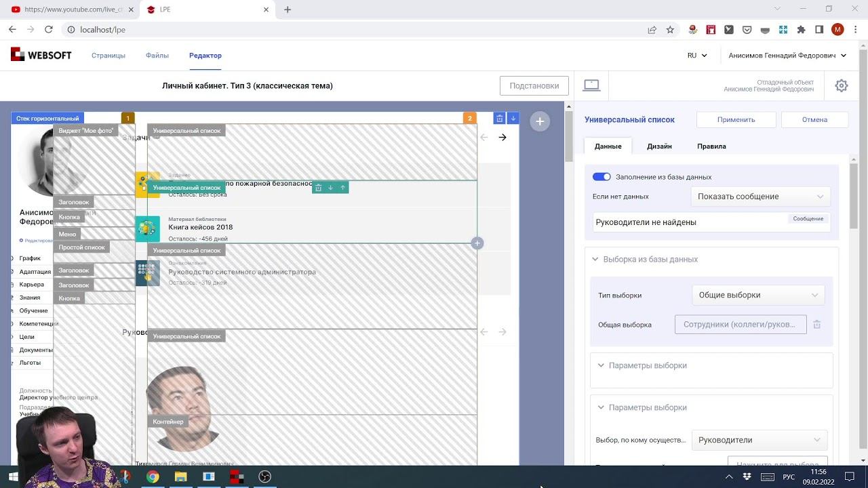Open Chrome from the taskbar

click(x=153, y=477)
